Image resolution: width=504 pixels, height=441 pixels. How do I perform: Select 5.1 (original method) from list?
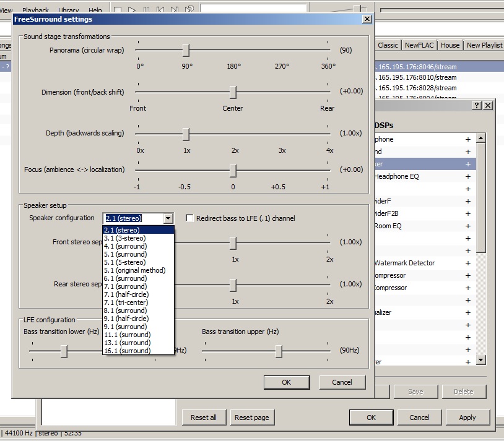click(135, 270)
